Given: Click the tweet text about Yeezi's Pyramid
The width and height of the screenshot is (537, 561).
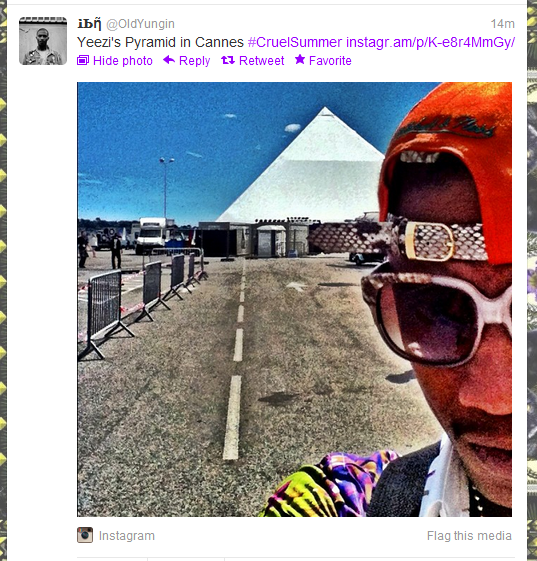Looking at the screenshot, I should click(x=160, y=42).
